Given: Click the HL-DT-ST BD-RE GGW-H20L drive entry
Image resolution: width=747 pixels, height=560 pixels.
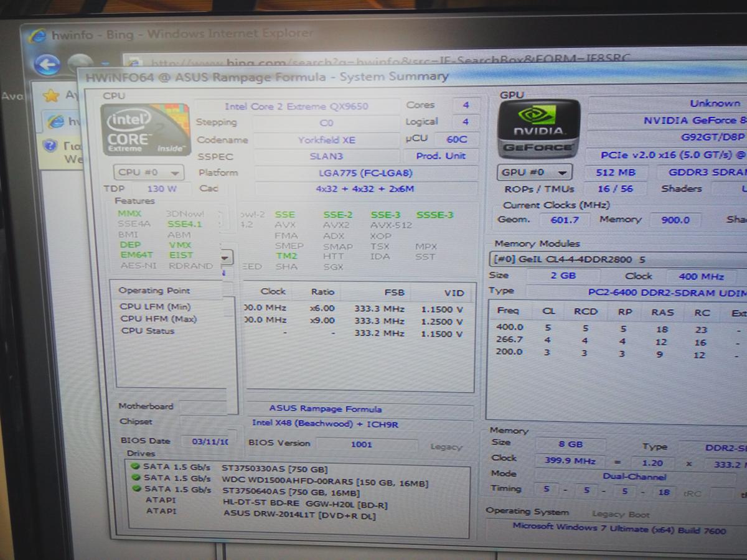Looking at the screenshot, I should tap(305, 505).
